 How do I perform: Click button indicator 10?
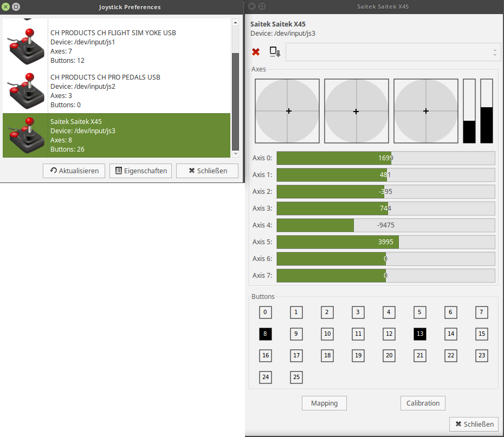pos(327,334)
